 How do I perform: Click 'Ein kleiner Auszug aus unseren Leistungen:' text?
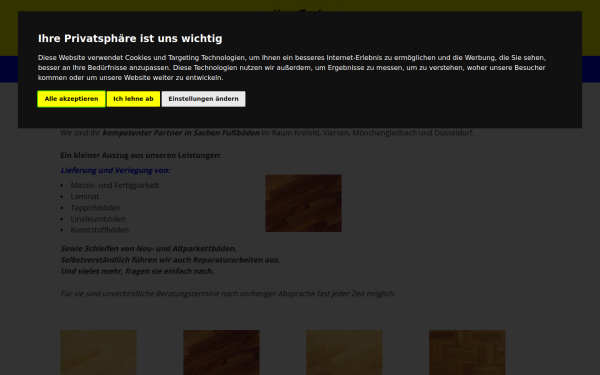coord(141,155)
